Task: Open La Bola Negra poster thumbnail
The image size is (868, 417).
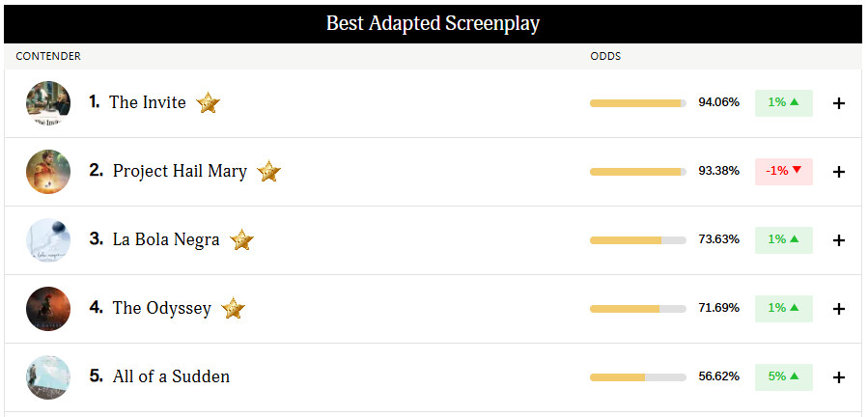Action: [48, 240]
